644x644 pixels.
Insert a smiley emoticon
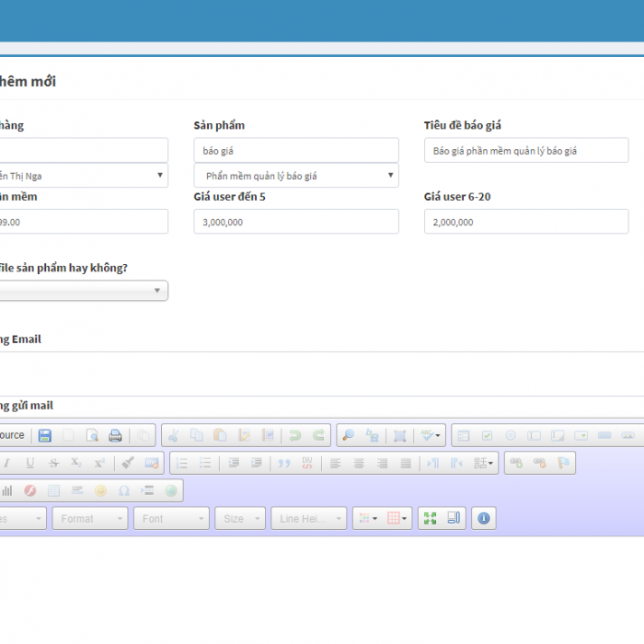[x=100, y=490]
